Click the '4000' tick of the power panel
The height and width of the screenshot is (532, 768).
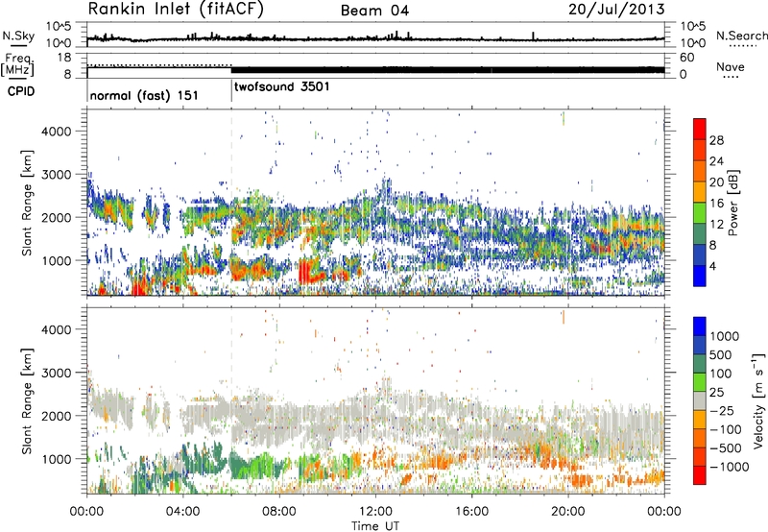point(56,132)
